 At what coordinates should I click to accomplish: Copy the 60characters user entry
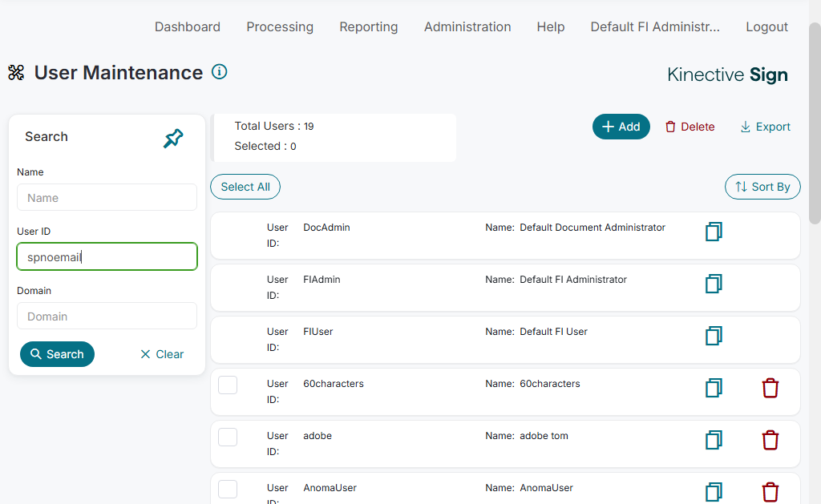click(x=714, y=388)
